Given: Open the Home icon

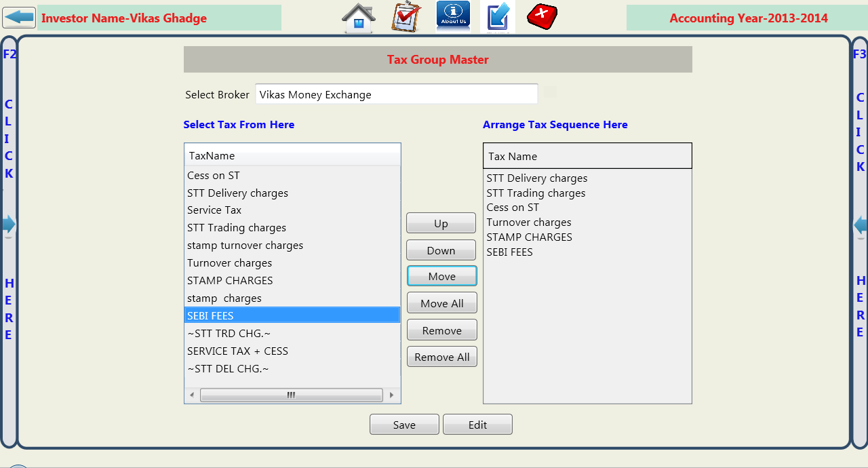Looking at the screenshot, I should tap(358, 18).
